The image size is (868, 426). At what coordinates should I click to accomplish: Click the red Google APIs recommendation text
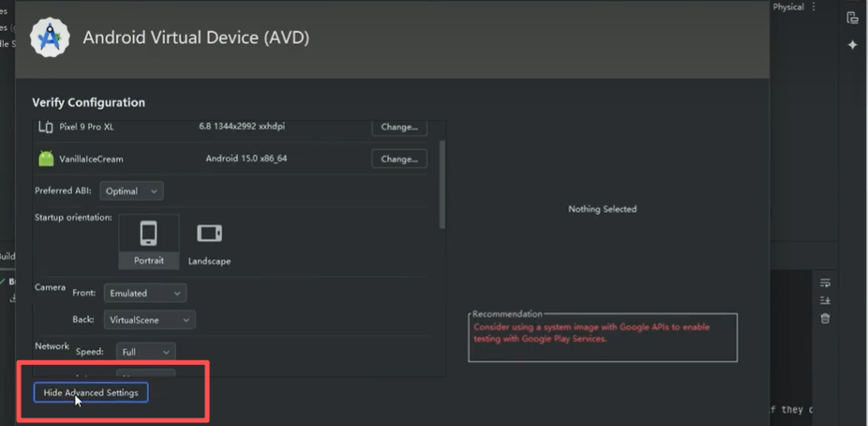pos(591,332)
